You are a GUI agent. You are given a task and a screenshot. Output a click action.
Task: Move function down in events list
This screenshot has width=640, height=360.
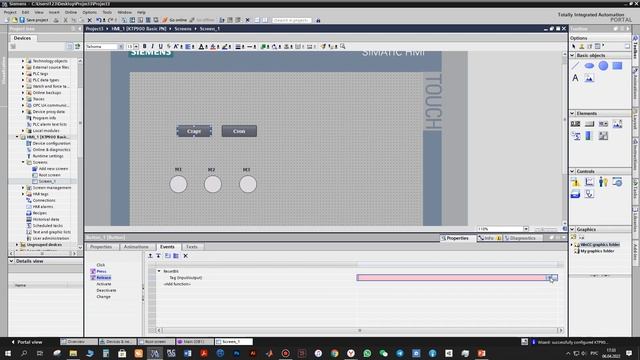pyautogui.click(x=158, y=256)
